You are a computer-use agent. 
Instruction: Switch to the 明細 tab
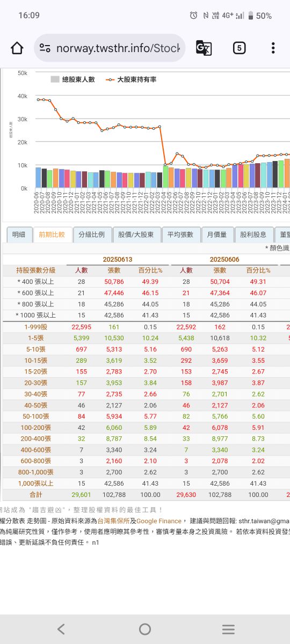tap(19, 235)
